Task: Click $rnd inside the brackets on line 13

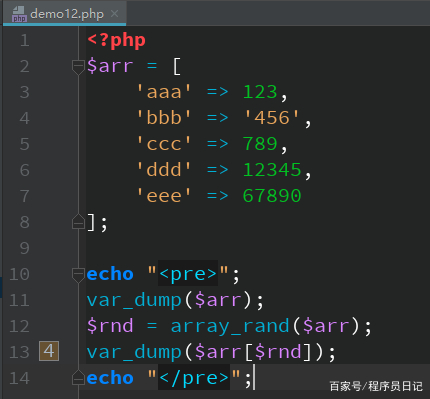Action: click(278, 352)
